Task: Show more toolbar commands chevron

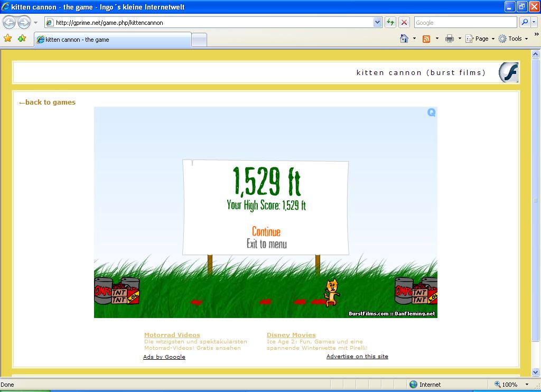Action: [537, 34]
